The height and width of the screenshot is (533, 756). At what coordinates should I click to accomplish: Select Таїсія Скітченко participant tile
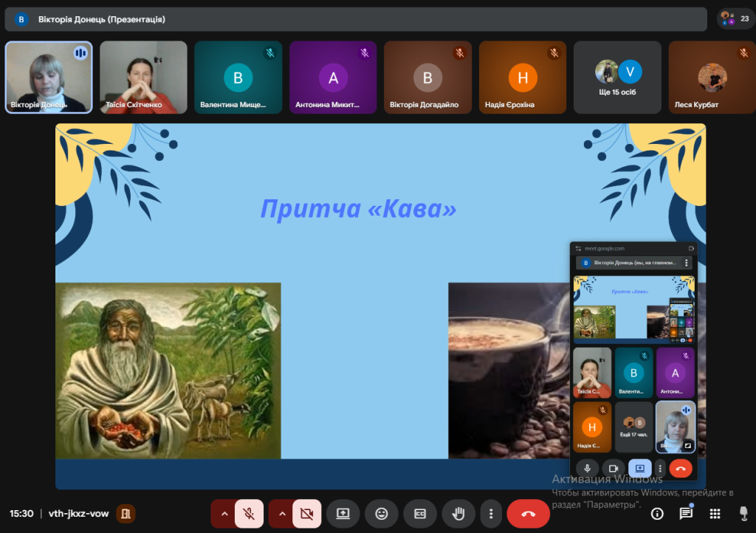(x=143, y=77)
